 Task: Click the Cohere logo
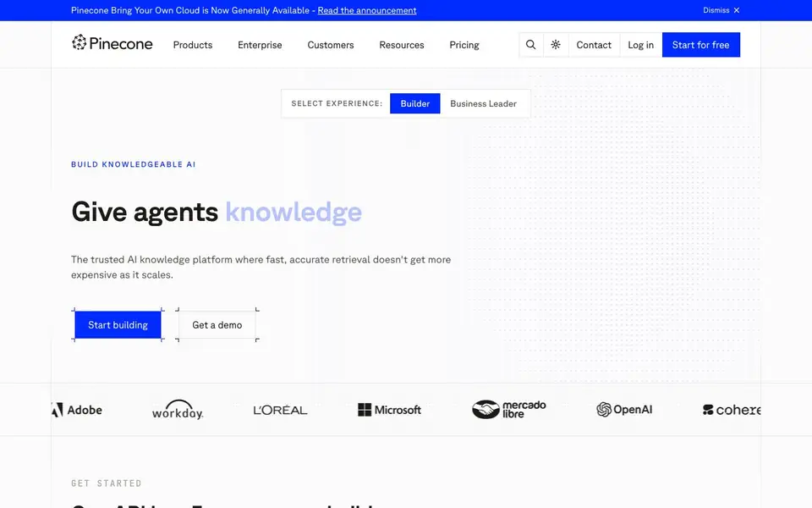pyautogui.click(x=731, y=410)
